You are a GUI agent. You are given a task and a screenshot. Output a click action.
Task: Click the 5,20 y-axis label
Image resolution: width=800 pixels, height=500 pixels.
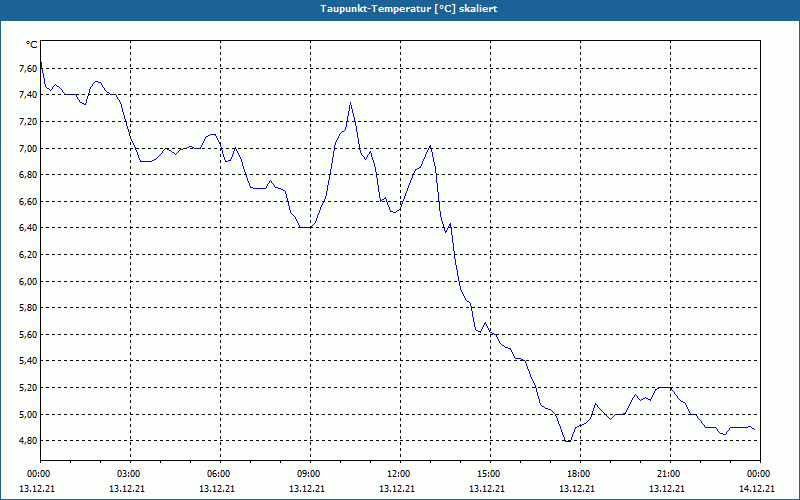[28, 388]
